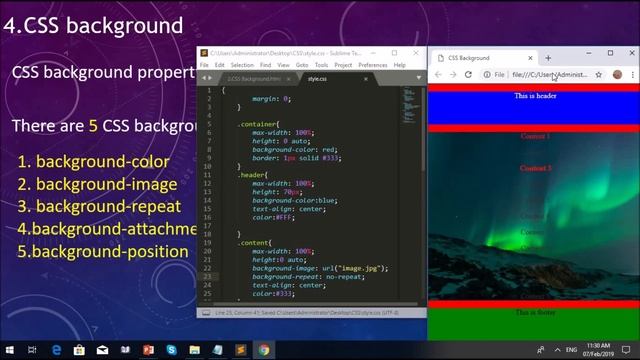Open notification center icon

click(x=626, y=350)
